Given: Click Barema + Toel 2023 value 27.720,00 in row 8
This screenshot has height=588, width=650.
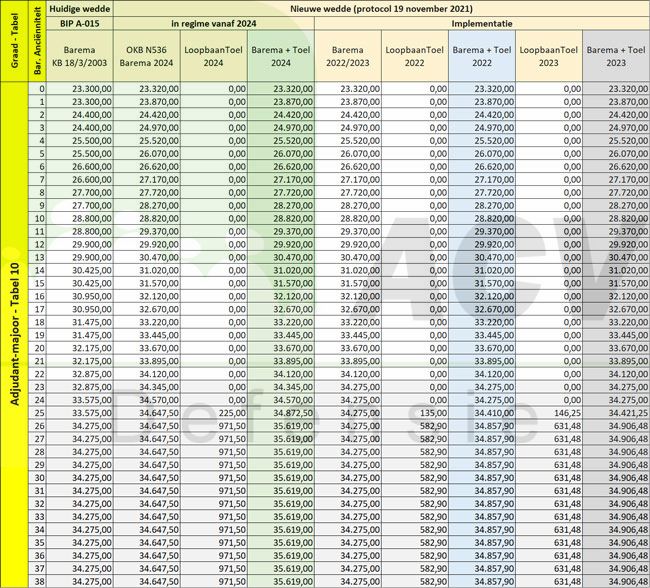Looking at the screenshot, I should point(616,192).
